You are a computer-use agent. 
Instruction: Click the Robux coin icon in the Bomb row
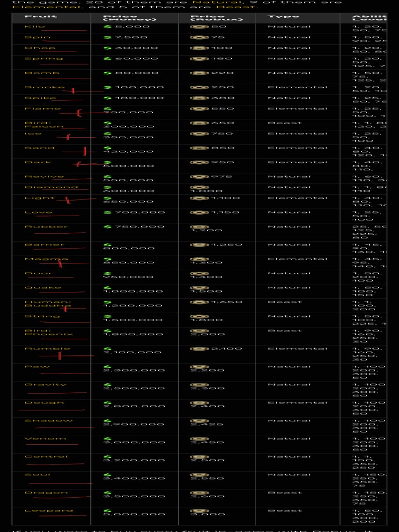point(199,73)
